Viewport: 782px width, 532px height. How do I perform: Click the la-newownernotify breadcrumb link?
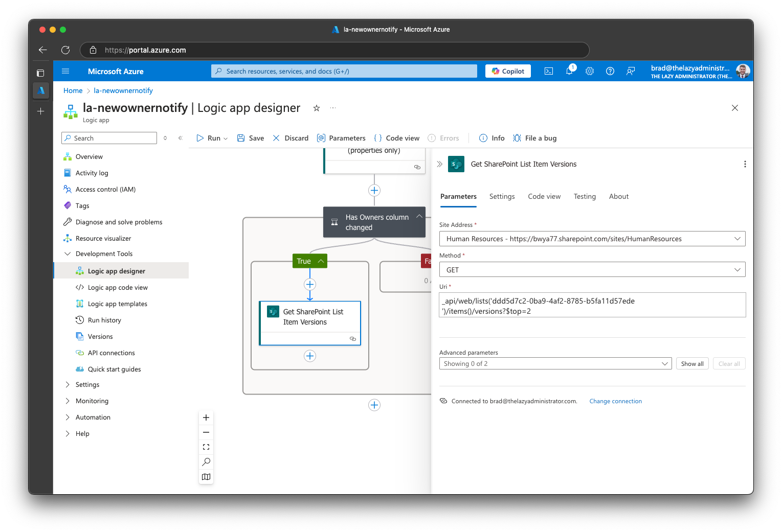(x=123, y=90)
